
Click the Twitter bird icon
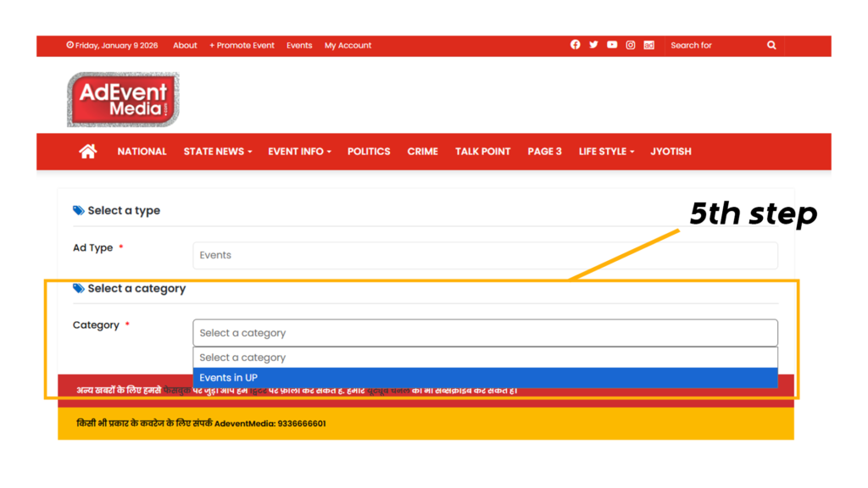(x=593, y=45)
